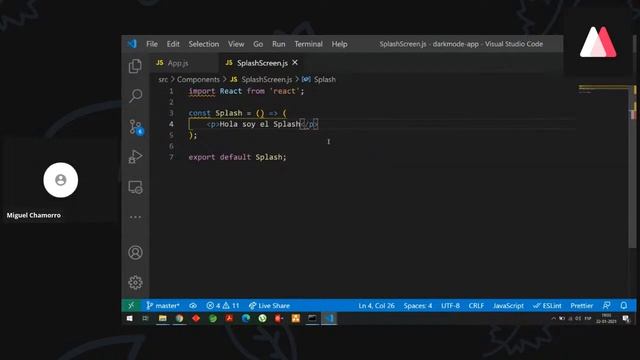Change indentation via Spaces: 4

[x=418, y=305]
